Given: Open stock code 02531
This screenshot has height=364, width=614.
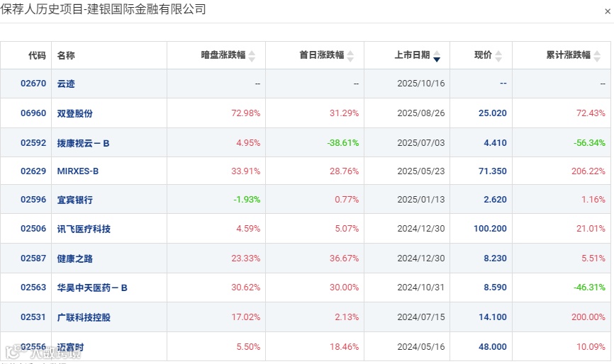Looking at the screenshot, I should 33,317.
